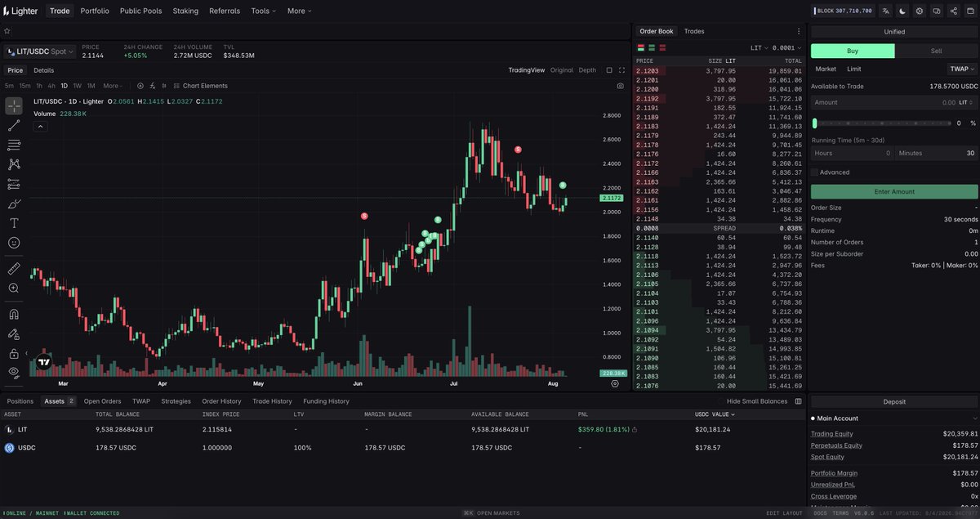This screenshot has width=980, height=519.
Task: Select the Buy side toggle
Action: point(853,51)
